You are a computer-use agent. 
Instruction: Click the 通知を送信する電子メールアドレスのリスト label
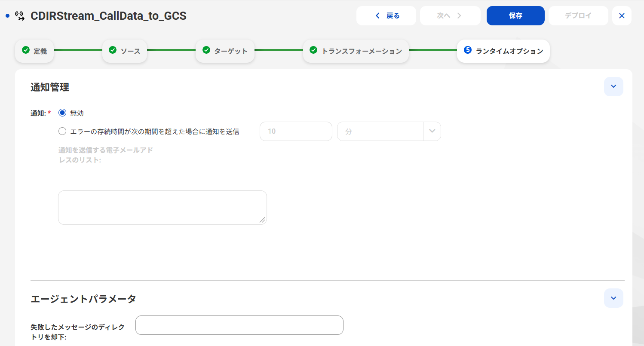106,155
